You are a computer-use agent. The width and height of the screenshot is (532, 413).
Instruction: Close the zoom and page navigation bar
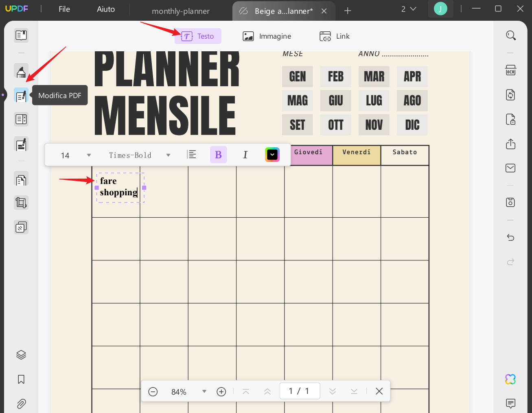point(379,391)
